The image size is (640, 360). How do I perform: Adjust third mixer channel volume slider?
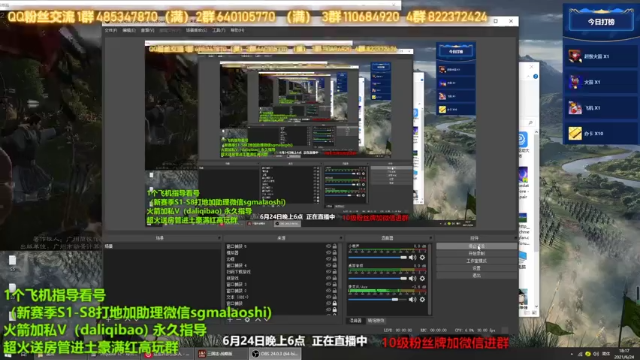[x=378, y=300]
